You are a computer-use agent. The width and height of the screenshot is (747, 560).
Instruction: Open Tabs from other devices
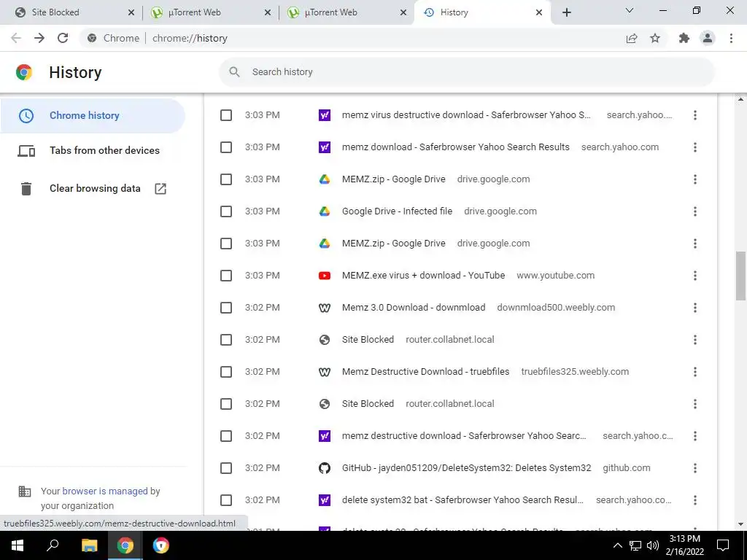pos(104,150)
